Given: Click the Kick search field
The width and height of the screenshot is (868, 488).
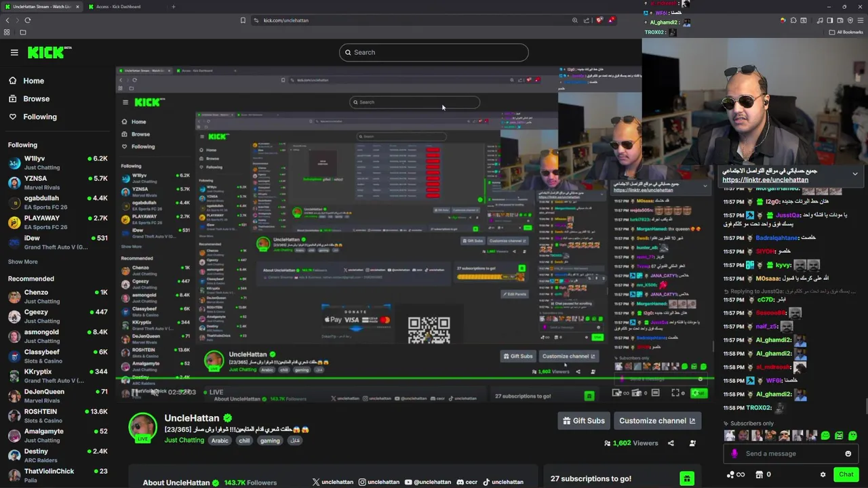Looking at the screenshot, I should 434,52.
